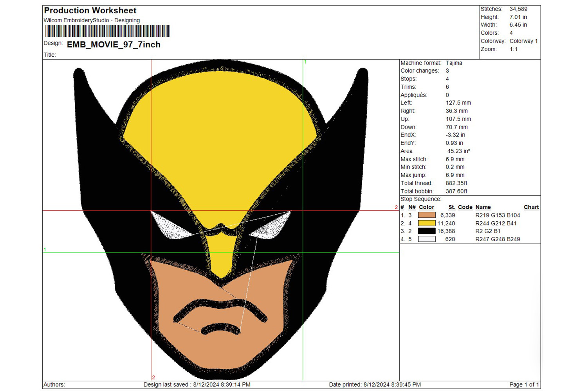Viewport: 588px width, 391px height.
Task: Click the EndY value 0.93 in
Action: (x=455, y=143)
